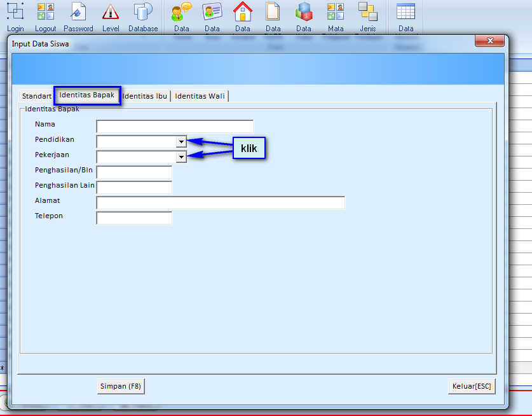Expand the Pekerjaan dropdown arrow

[x=181, y=157]
